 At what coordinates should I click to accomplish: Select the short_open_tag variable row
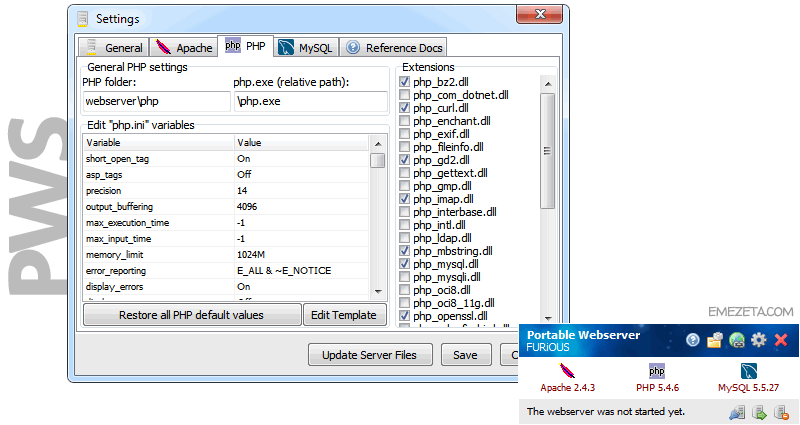point(226,159)
